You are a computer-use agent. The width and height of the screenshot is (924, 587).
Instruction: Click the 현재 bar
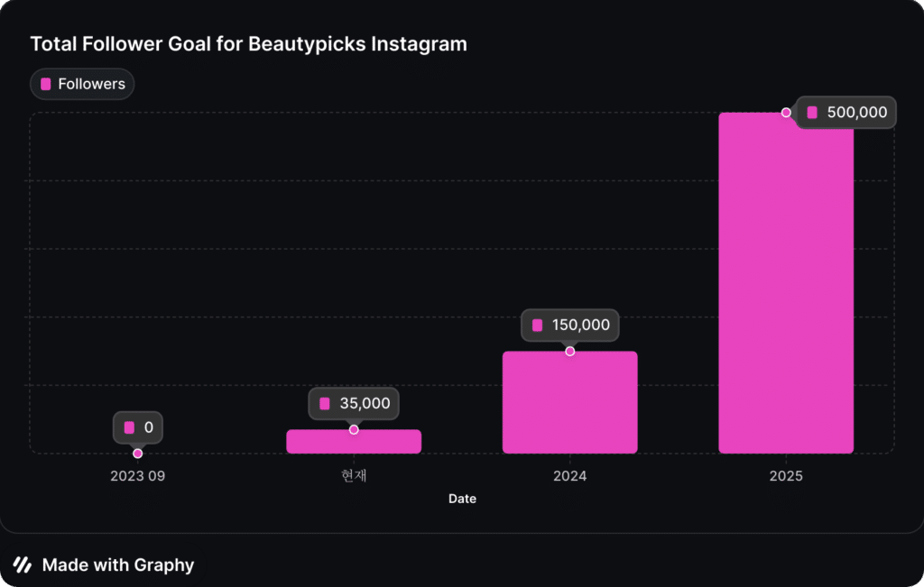pos(353,443)
